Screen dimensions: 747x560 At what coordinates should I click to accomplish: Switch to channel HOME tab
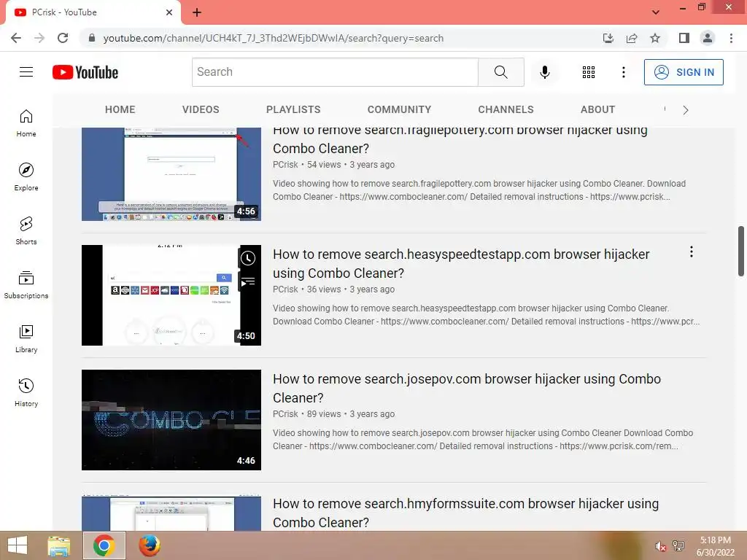pos(120,109)
